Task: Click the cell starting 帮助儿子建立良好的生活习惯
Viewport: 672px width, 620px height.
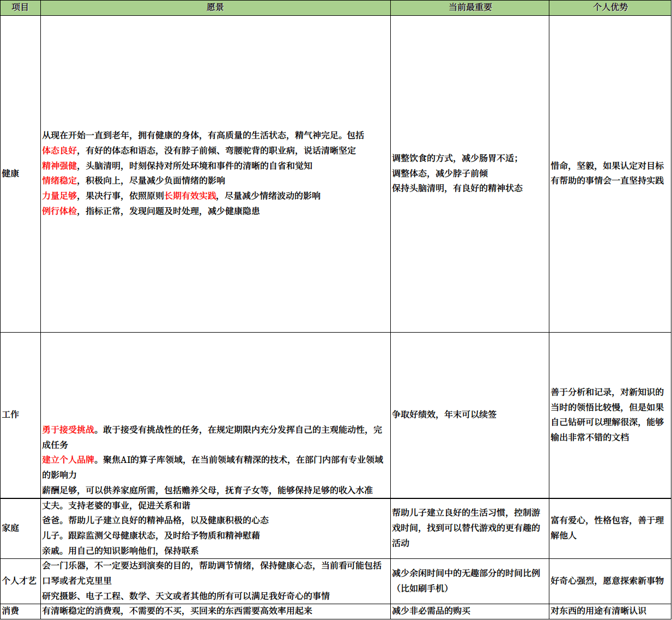Action: (469, 528)
